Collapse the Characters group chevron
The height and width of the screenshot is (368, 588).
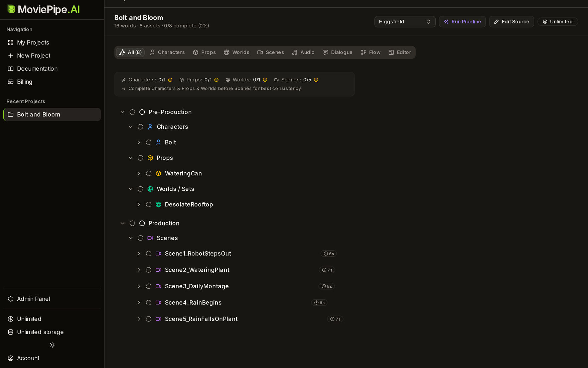pos(131,127)
